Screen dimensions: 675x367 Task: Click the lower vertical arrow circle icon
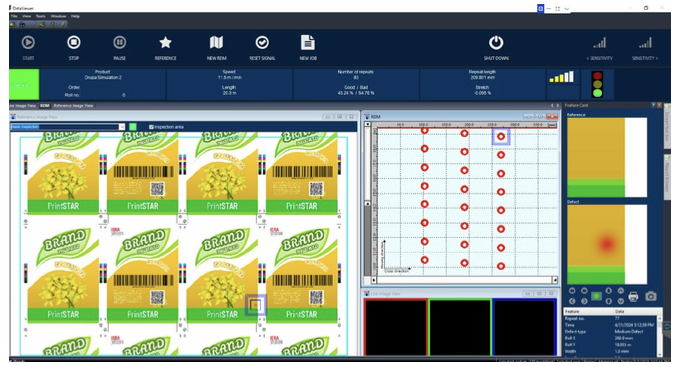(x=608, y=301)
